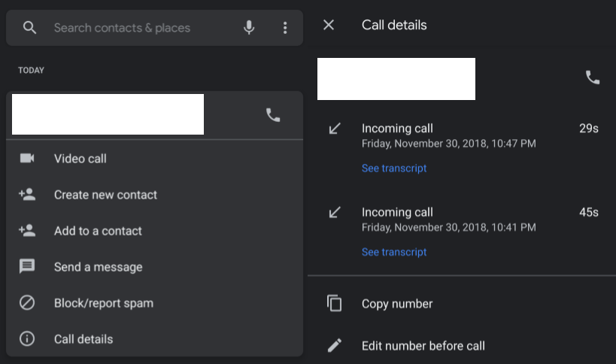This screenshot has height=364, width=616.
Task: See transcript for the 10:47 PM call
Action: [x=394, y=168]
